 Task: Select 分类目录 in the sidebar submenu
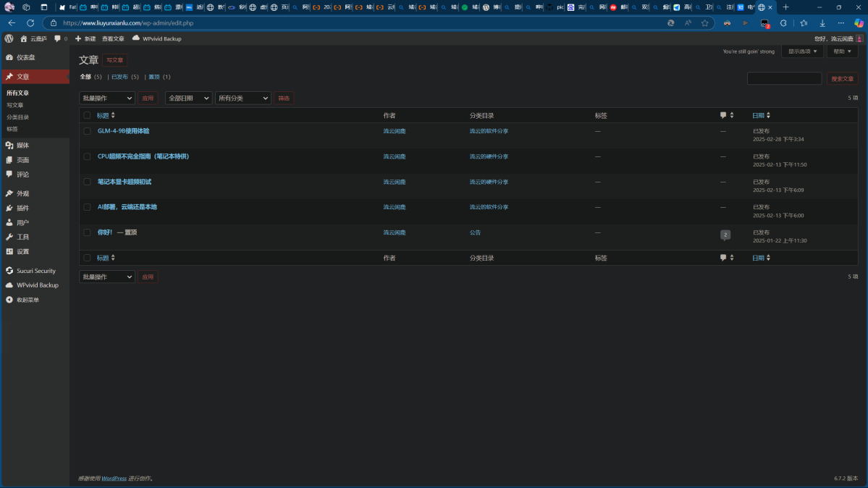[x=18, y=117]
